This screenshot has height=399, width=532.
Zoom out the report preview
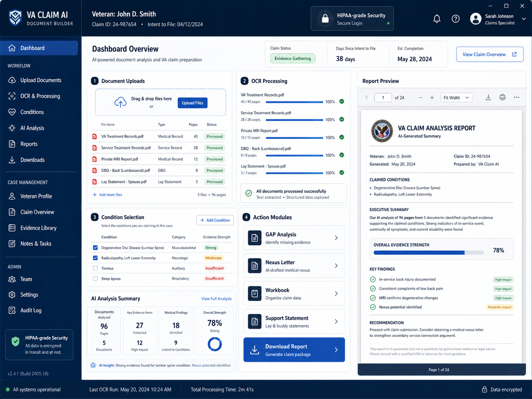pyautogui.click(x=420, y=97)
